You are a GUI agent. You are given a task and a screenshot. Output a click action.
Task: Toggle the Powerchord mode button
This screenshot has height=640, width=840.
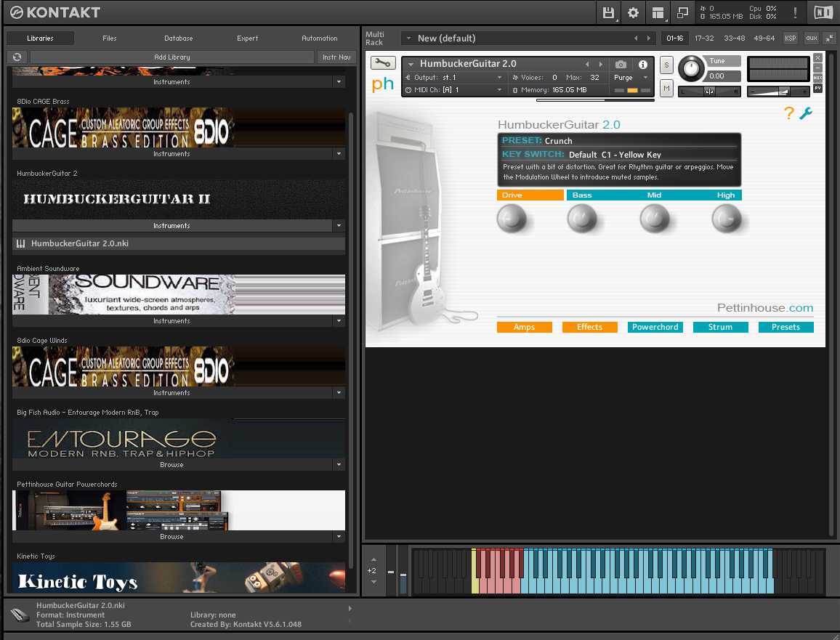click(x=655, y=327)
